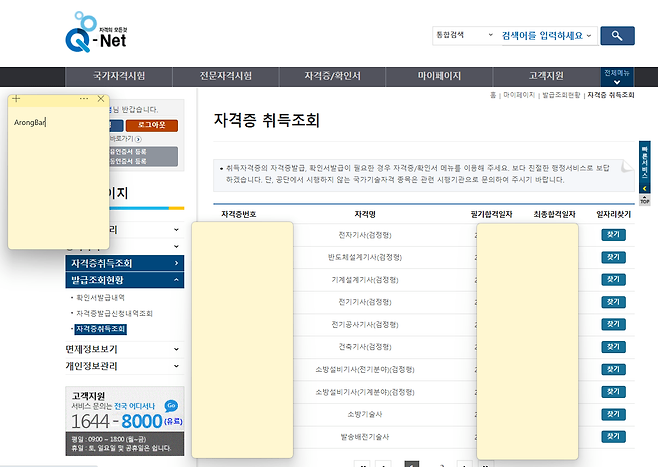
Task: Open the 빠른서비스 side panel arrow
Action: click(x=645, y=188)
